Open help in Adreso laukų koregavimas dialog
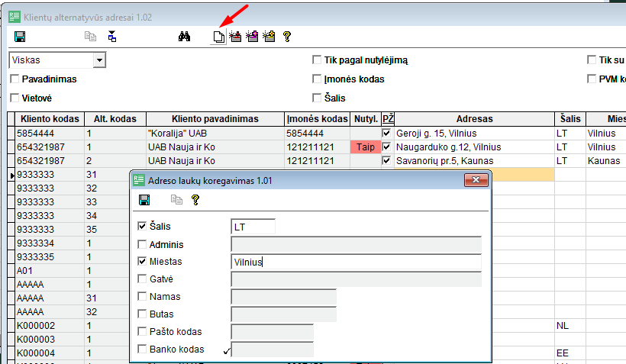Image resolution: width=626 pixels, height=364 pixels. (x=195, y=200)
